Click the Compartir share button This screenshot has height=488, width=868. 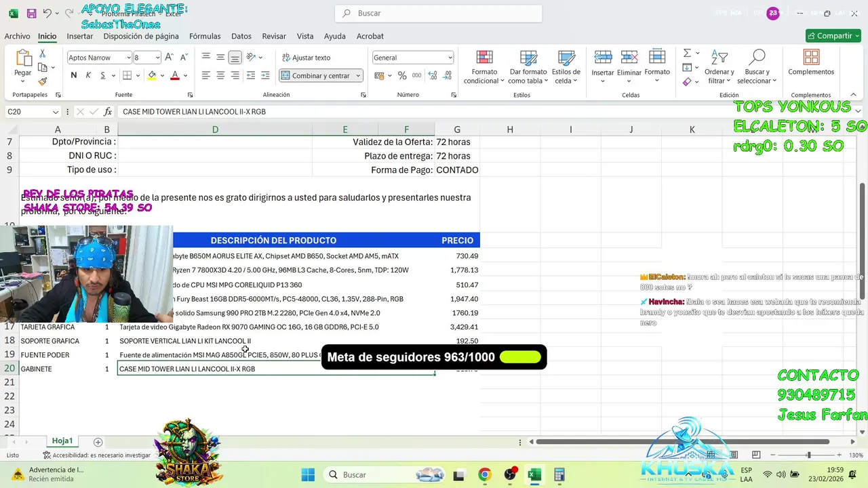point(833,36)
